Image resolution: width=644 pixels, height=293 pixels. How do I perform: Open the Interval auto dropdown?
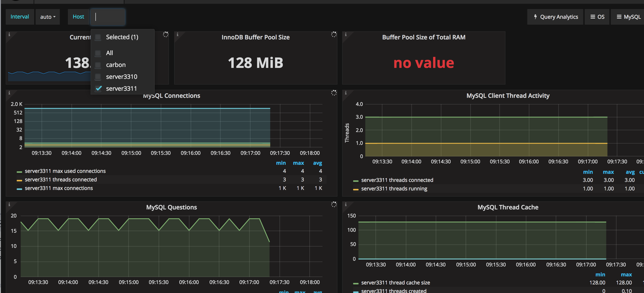coord(47,17)
